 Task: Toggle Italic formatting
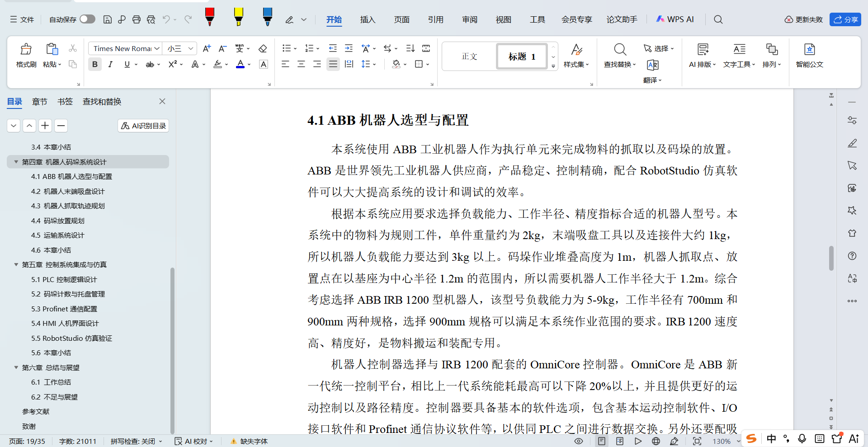110,64
